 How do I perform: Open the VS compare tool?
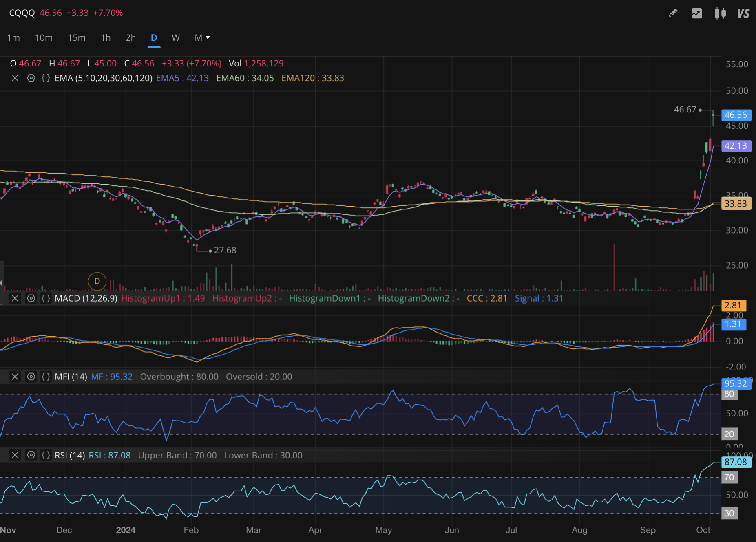point(743,13)
